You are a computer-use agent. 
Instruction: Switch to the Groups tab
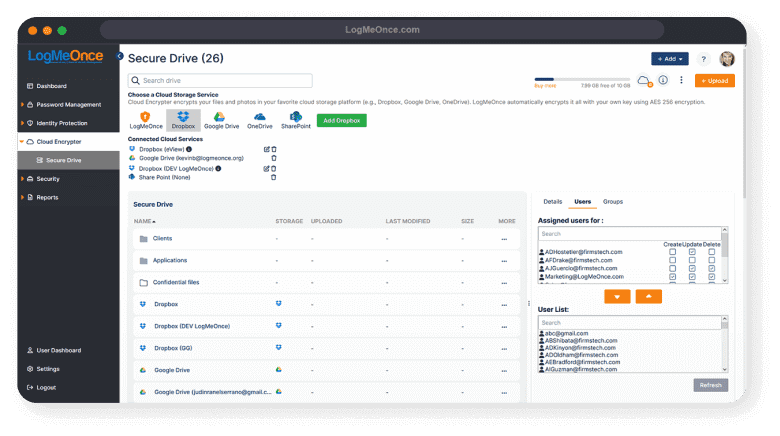(x=613, y=202)
